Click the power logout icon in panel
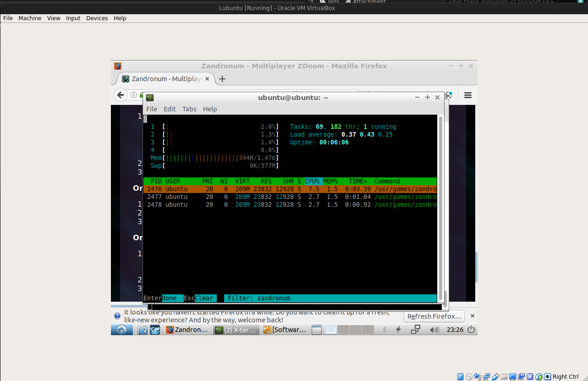The width and height of the screenshot is (588, 381). 471,330
